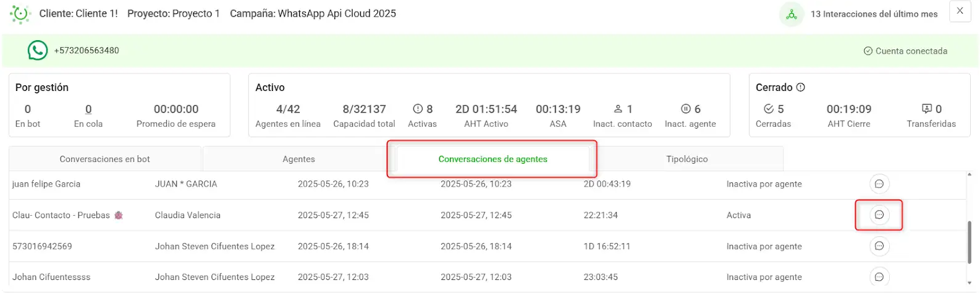Click the En cola count link
Image resolution: width=980 pixels, height=293 pixels.
tap(88, 109)
